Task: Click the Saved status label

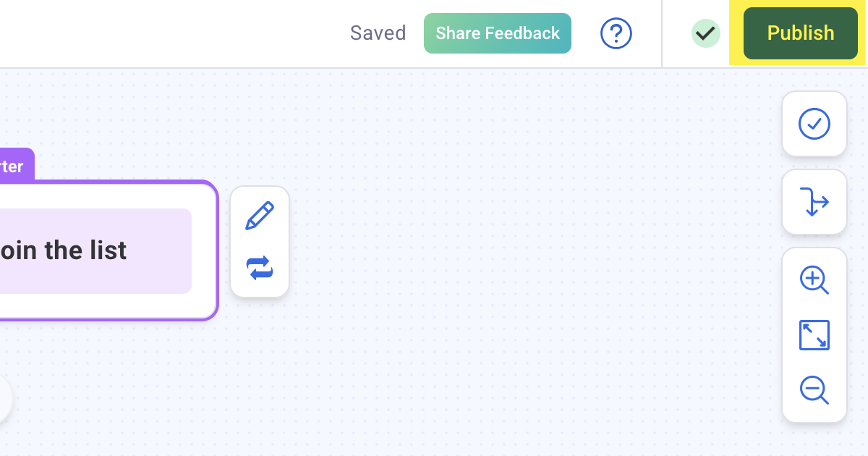Action: (x=378, y=33)
